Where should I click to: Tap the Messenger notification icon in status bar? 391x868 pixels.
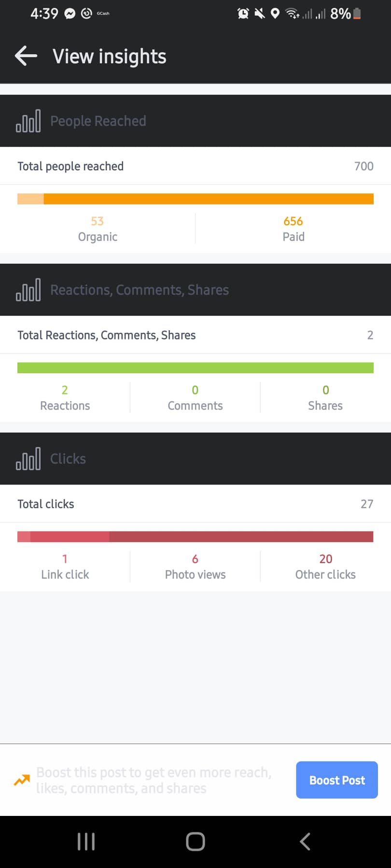[70, 14]
